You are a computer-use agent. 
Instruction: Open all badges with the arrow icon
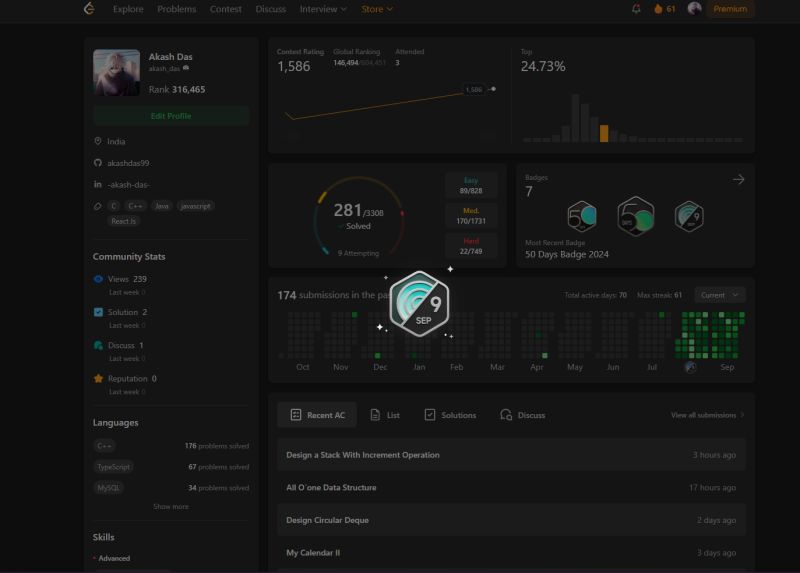click(x=738, y=180)
